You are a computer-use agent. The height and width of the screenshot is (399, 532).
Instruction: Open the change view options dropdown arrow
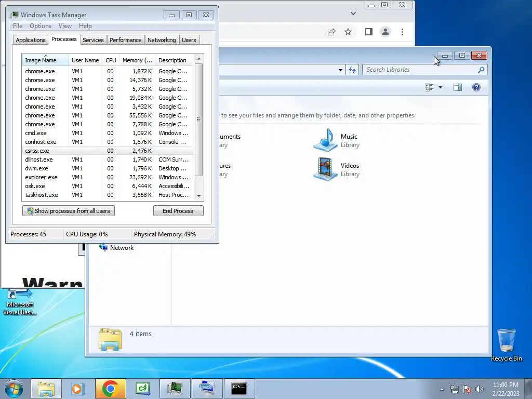click(441, 87)
